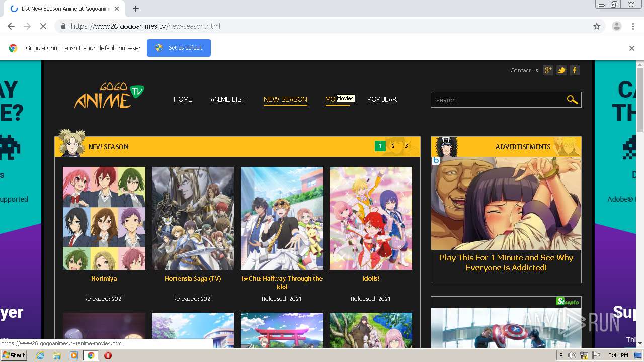Open the Idolls! poster thumbnail

pyautogui.click(x=371, y=219)
